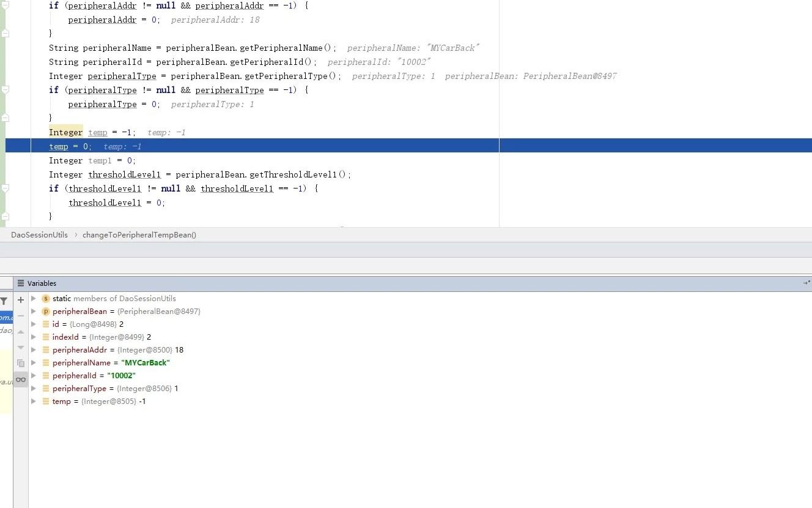Click the field icon next to id
Viewport: 812px width, 508px height.
46,324
